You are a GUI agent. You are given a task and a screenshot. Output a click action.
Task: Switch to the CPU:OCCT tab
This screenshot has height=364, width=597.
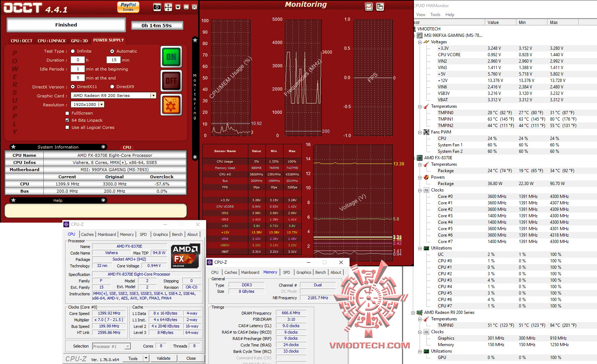[22, 41]
